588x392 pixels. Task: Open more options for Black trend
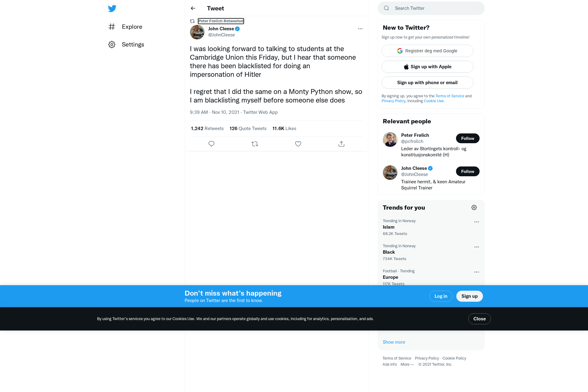(477, 247)
